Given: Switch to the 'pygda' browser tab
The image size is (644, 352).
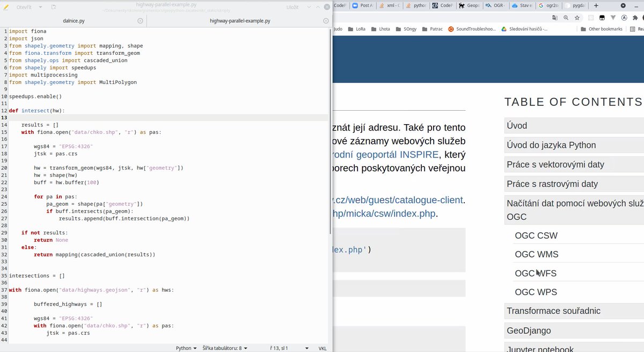Looking at the screenshot, I should pos(575,5).
